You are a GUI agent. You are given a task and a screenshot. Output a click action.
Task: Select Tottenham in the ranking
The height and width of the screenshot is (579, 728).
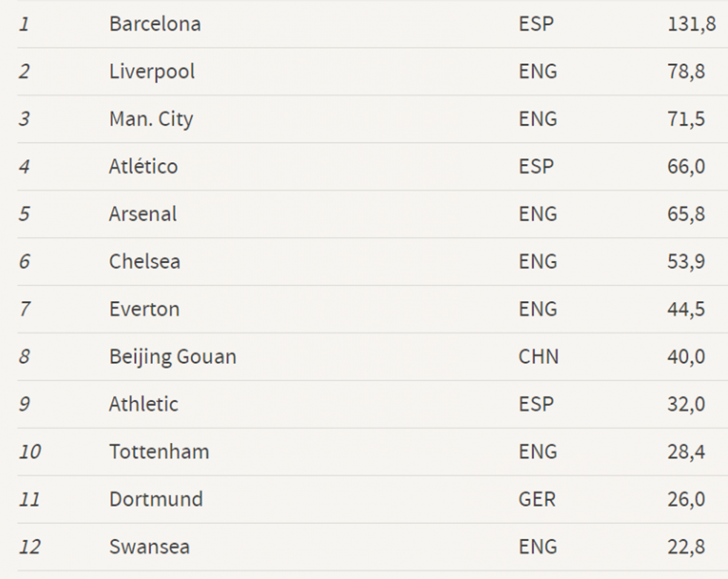159,452
